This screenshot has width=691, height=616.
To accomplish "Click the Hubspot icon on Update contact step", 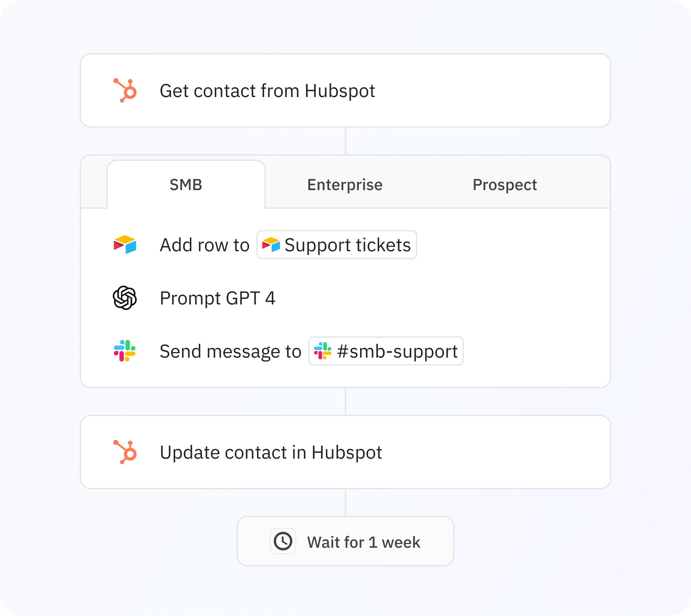I will tap(125, 452).
